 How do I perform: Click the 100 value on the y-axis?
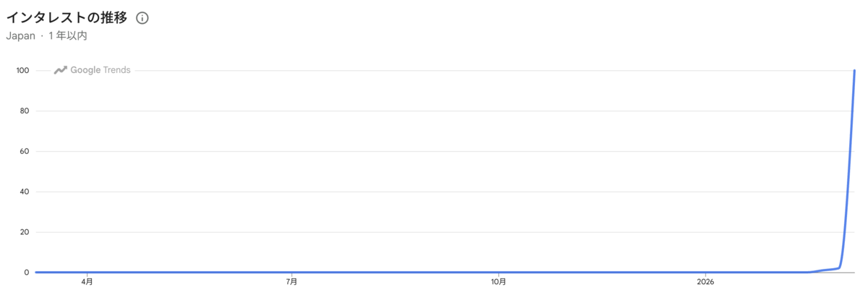(22, 70)
